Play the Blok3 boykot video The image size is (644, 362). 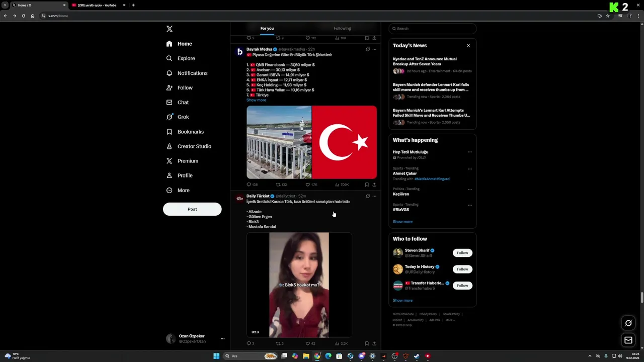tap(299, 285)
